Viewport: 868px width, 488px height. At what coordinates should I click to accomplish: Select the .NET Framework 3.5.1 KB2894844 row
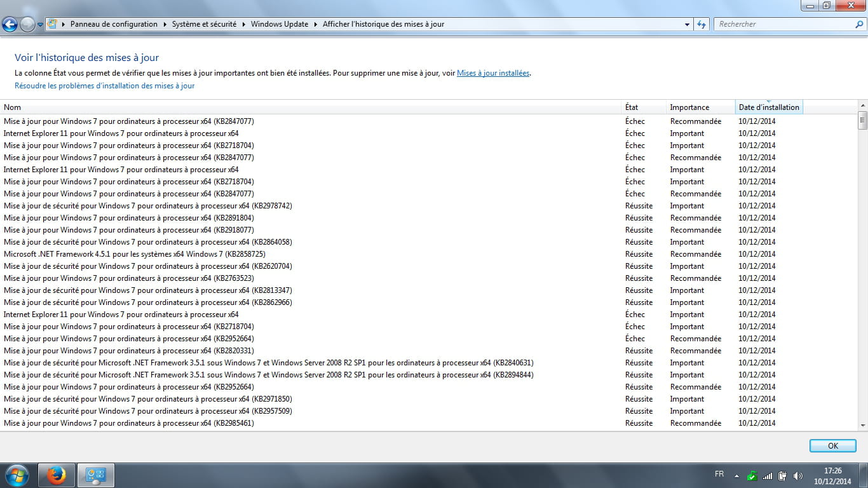point(428,375)
